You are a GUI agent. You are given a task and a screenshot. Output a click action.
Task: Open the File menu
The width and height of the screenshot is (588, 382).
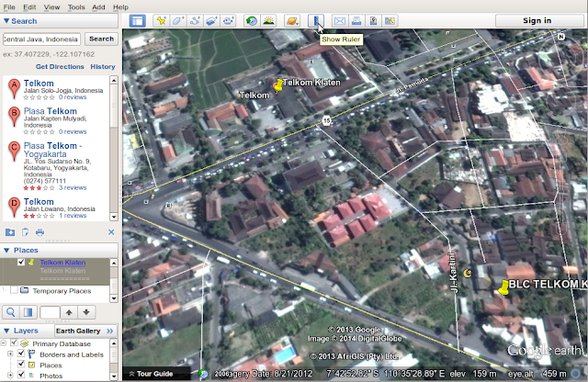(x=9, y=7)
